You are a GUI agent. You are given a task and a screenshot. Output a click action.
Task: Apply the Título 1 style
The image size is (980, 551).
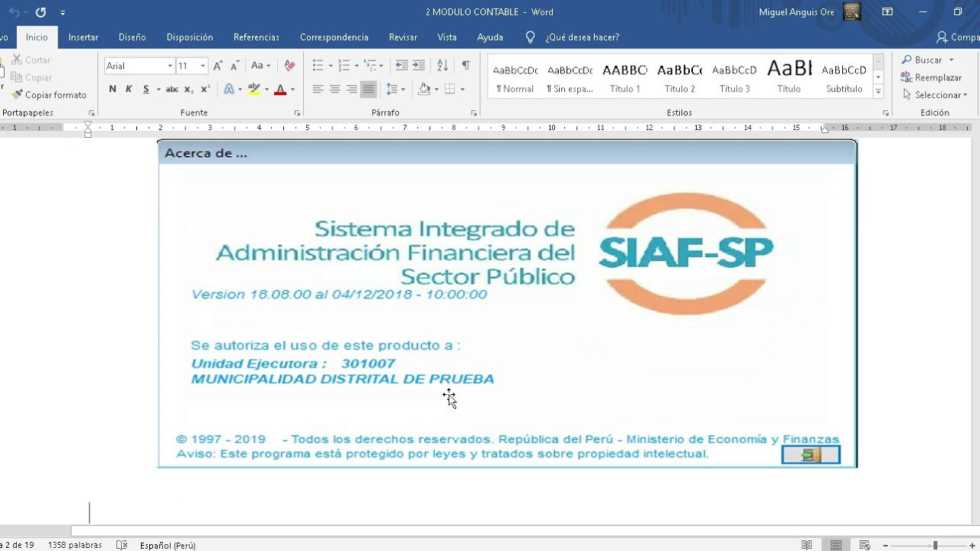[x=625, y=77]
